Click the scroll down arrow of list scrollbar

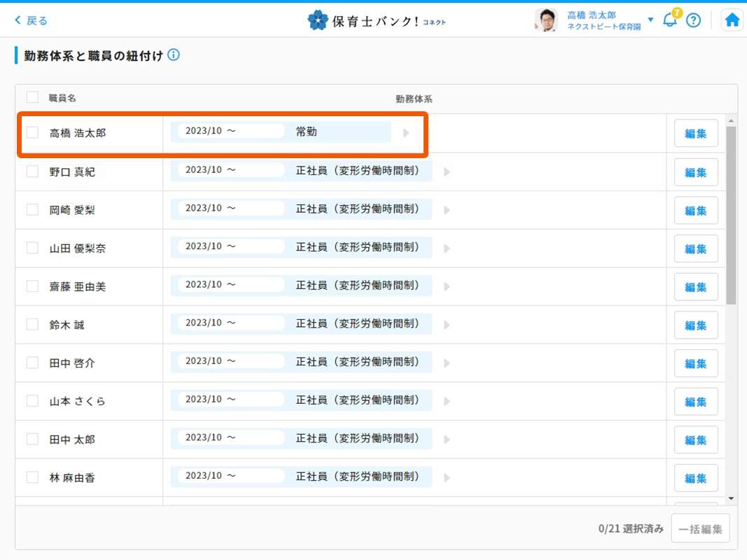(731, 498)
